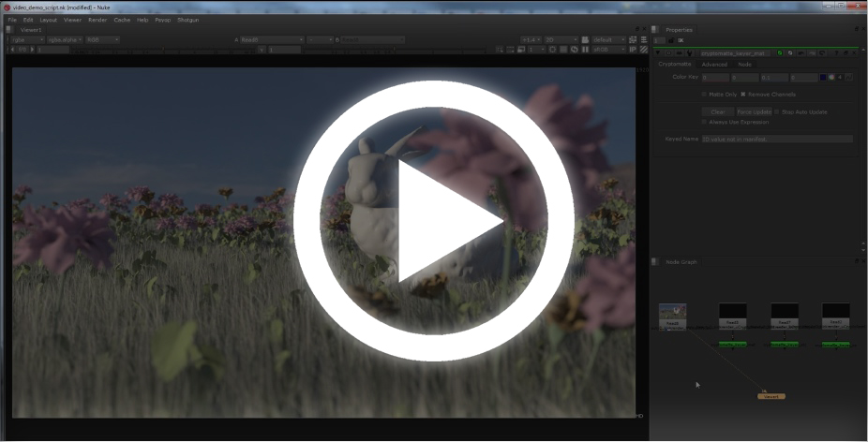Click the Properties max panels field
Viewport: 868px width, 442px height.
point(659,40)
